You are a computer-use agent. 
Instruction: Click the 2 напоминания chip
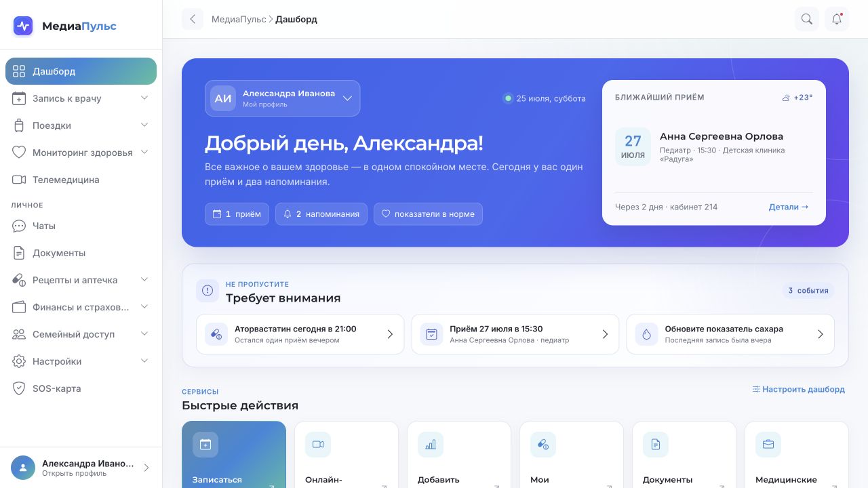(x=321, y=213)
